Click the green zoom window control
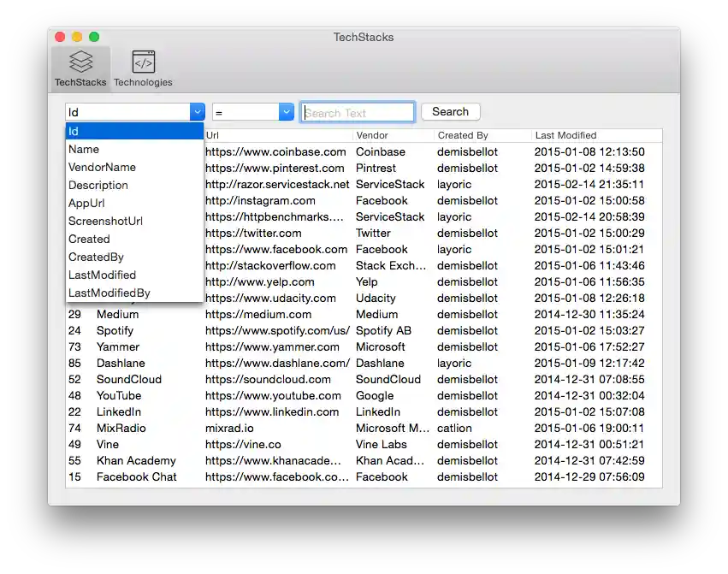 94,38
